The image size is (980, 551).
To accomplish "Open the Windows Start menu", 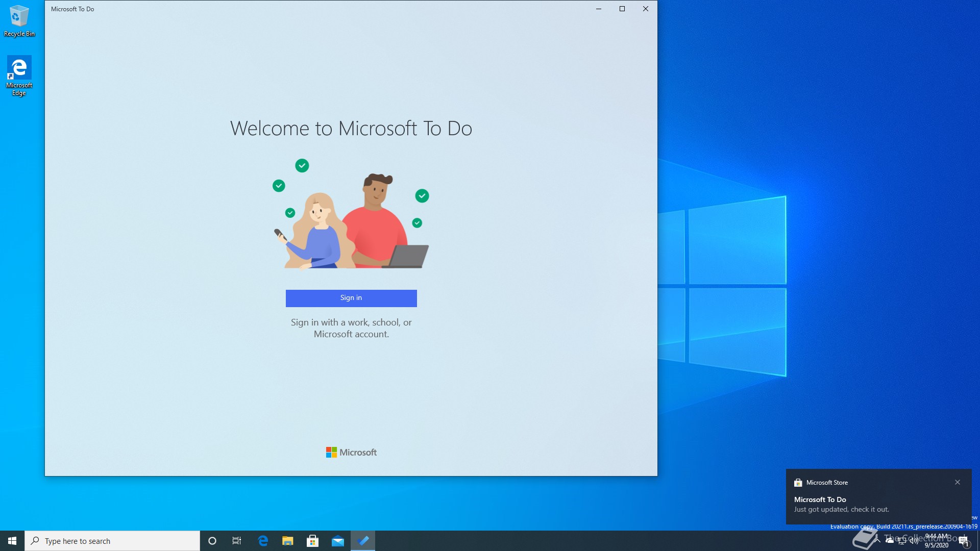I will point(12,541).
